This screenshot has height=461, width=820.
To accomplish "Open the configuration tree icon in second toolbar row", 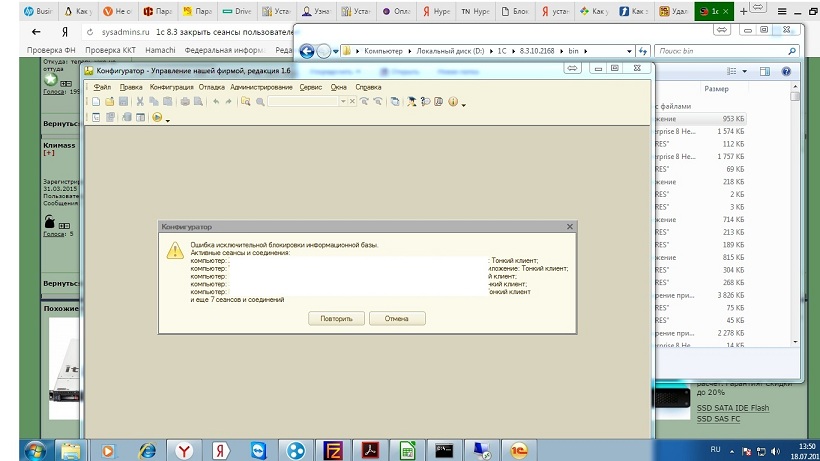I will [96, 117].
